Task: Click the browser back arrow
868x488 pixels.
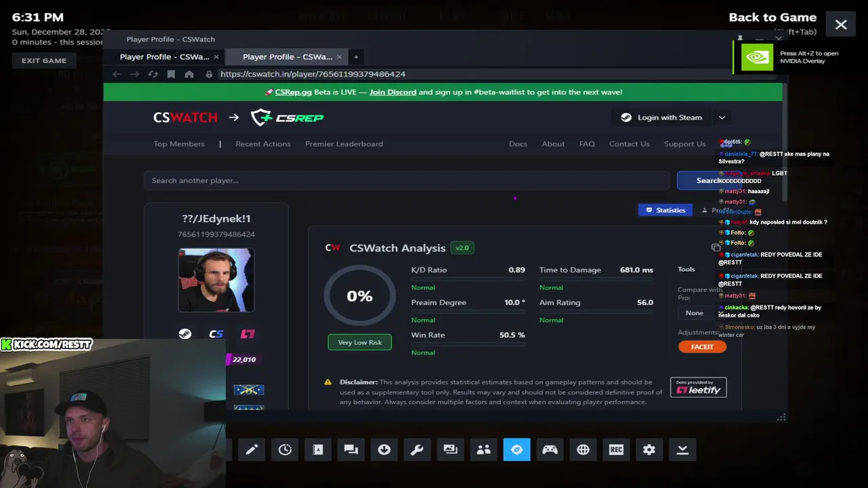Action: click(x=117, y=74)
